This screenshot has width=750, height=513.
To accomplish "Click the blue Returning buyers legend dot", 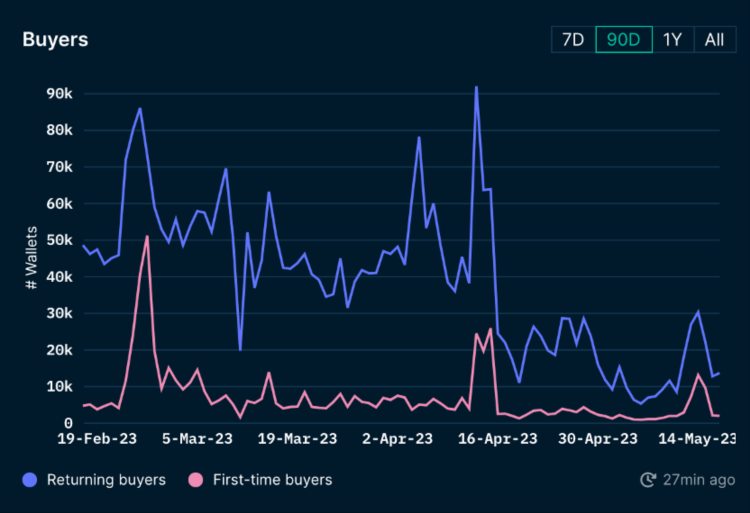I will pyautogui.click(x=29, y=480).
